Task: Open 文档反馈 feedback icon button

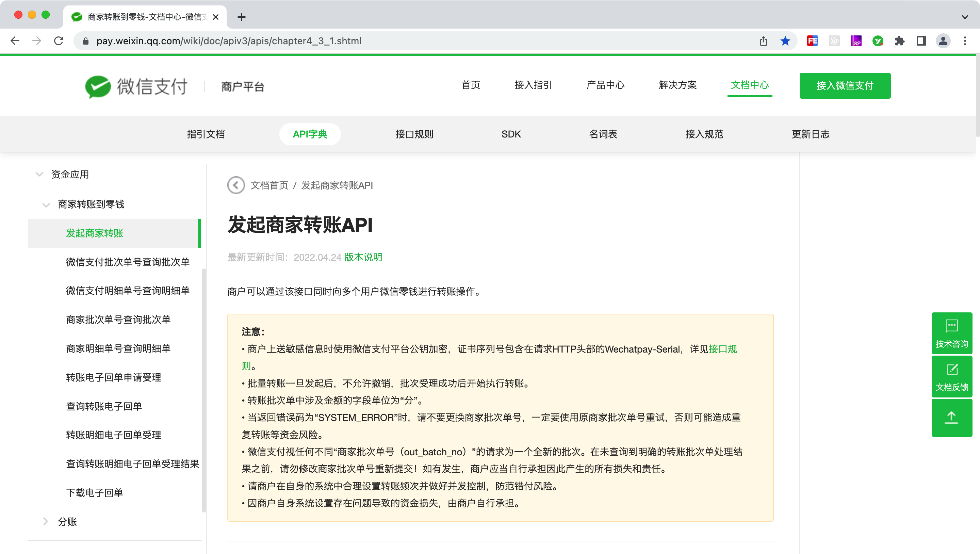Action: [951, 377]
